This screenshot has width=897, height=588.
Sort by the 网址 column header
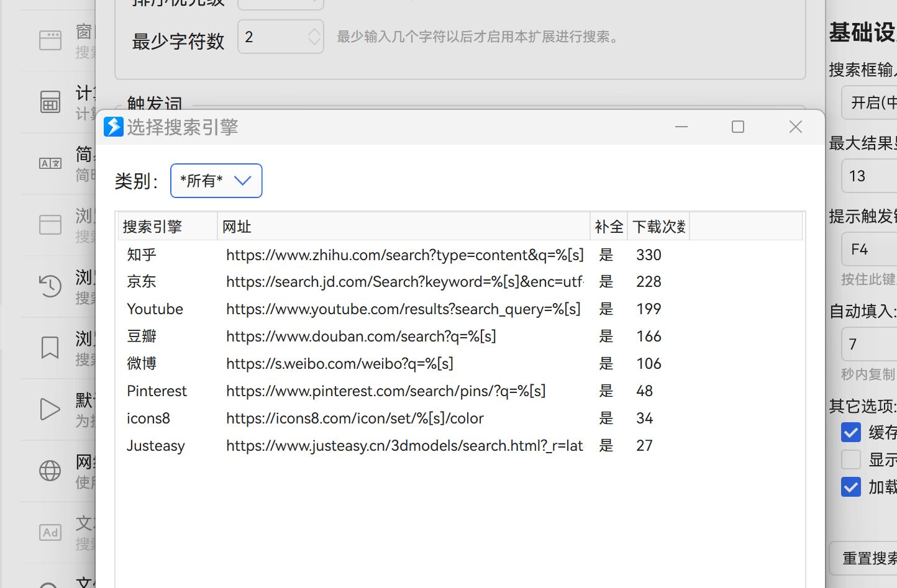coord(404,227)
